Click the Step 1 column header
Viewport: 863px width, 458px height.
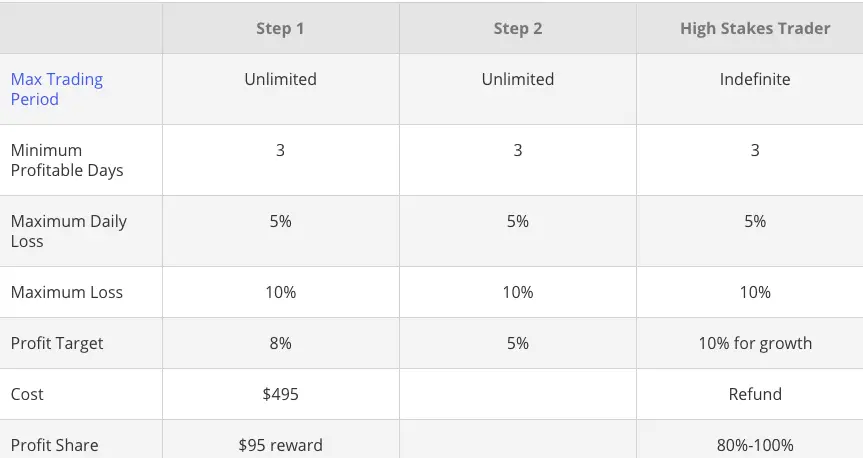click(280, 29)
